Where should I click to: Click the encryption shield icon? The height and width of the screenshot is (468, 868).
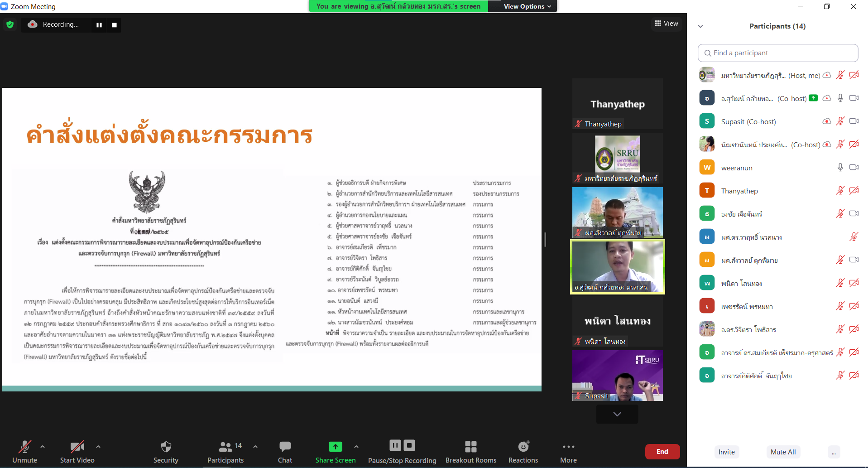[10, 24]
